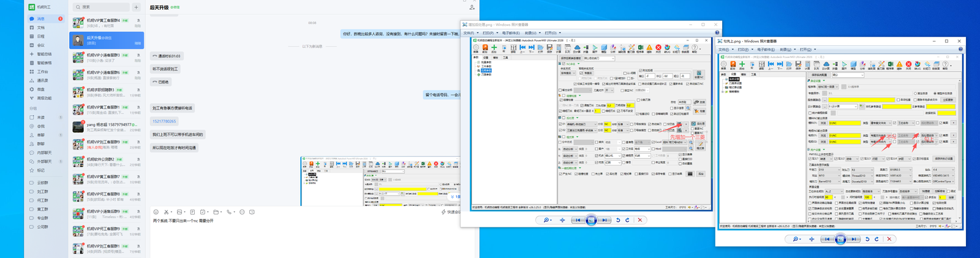Open 高级功能 in the sidebar
This screenshot has height=258, width=980.
[x=45, y=98]
